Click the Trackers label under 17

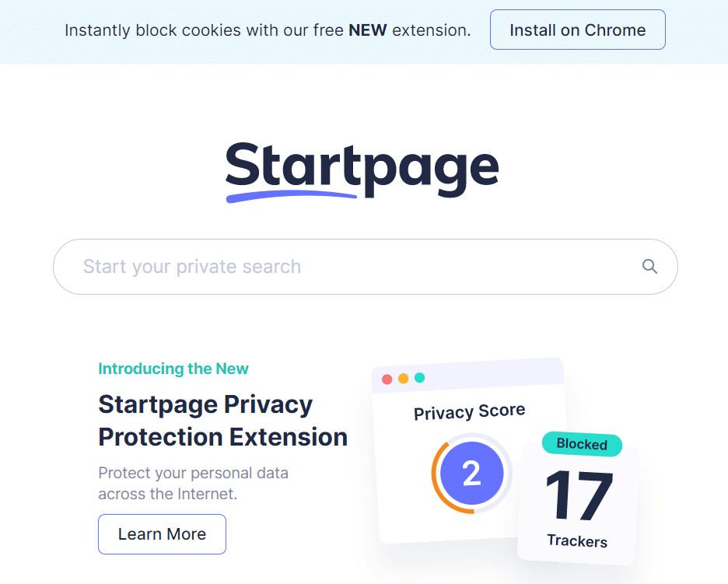pos(577,540)
